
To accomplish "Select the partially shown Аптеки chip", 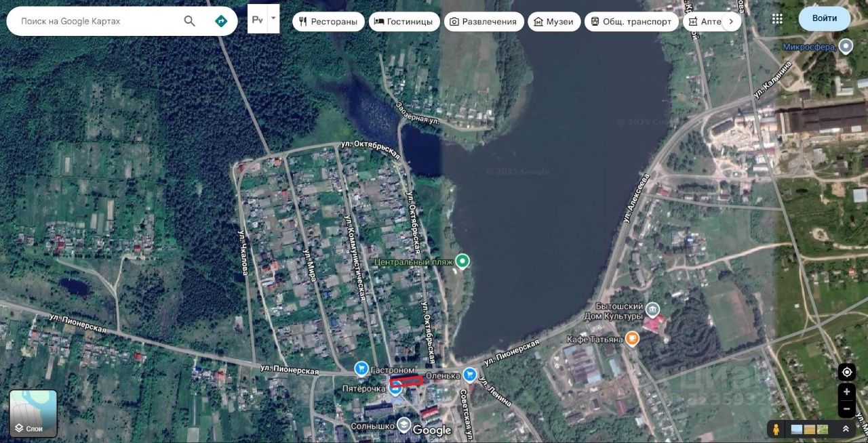I will coord(703,22).
